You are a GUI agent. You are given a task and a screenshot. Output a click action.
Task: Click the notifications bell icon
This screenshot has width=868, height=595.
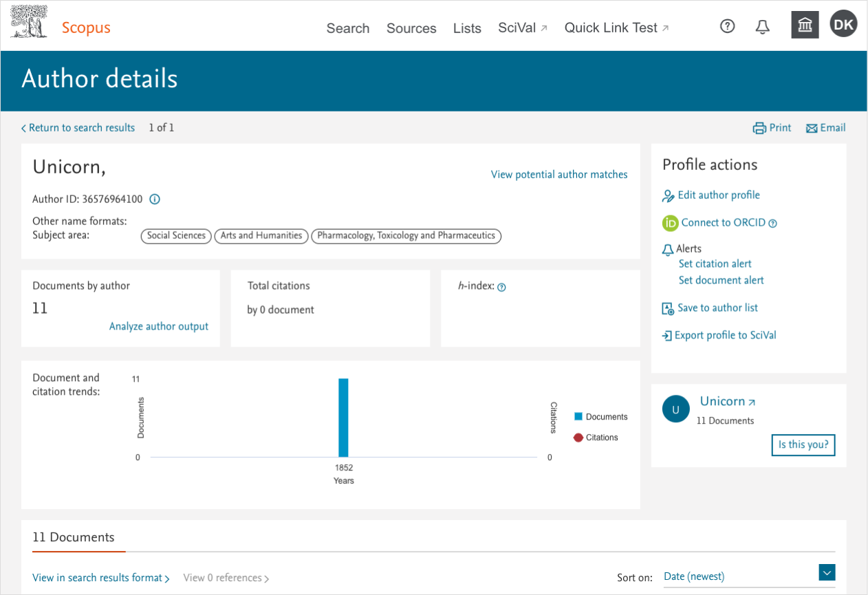pyautogui.click(x=762, y=27)
